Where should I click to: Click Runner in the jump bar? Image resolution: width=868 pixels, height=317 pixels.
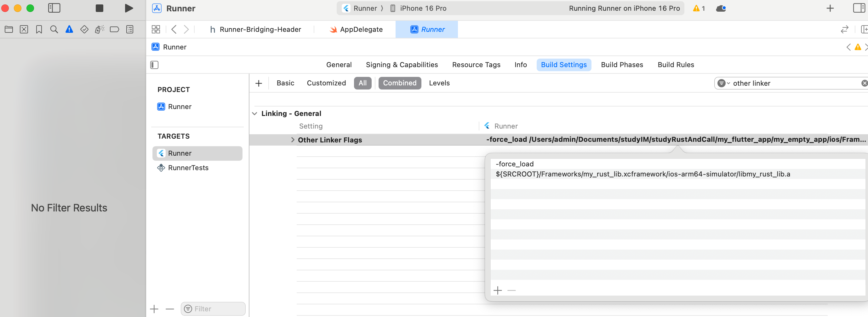[169, 47]
